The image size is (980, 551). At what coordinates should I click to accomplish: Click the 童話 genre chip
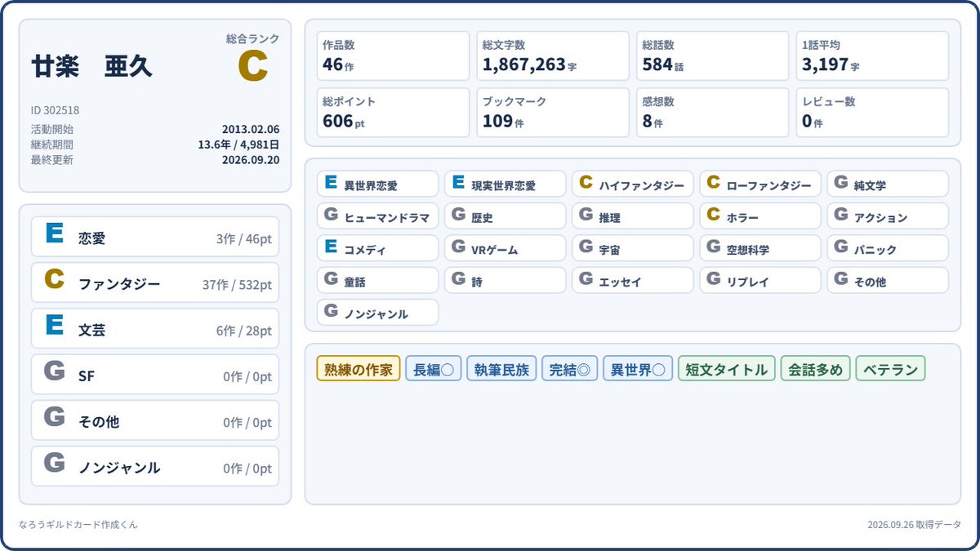377,280
